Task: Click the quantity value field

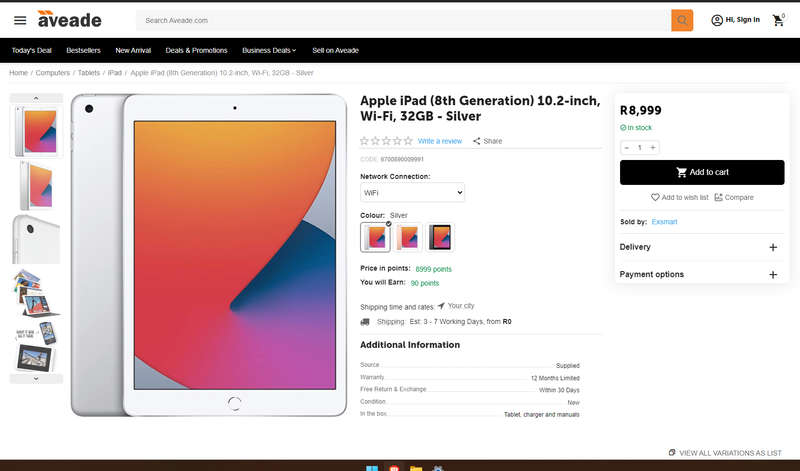Action: tap(640, 147)
